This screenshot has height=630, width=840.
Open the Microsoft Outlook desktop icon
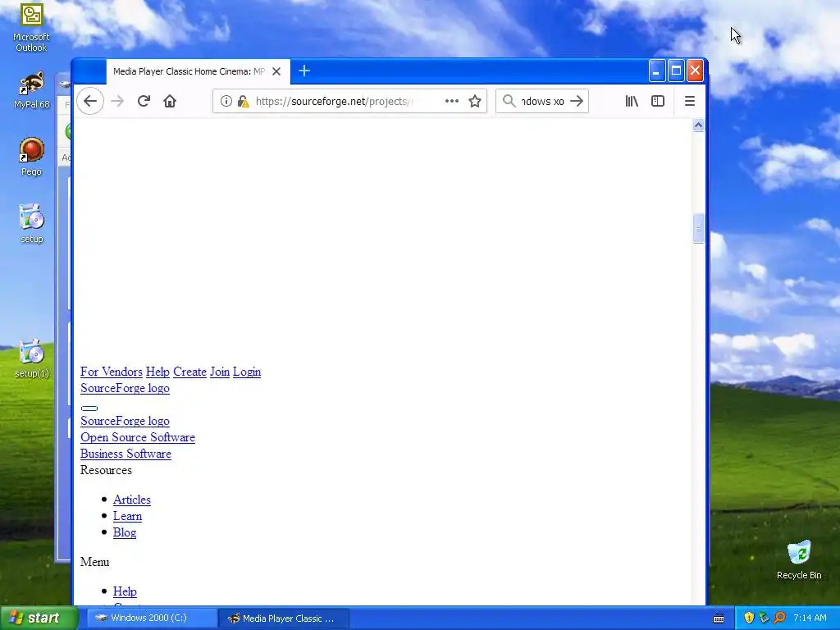click(x=31, y=28)
